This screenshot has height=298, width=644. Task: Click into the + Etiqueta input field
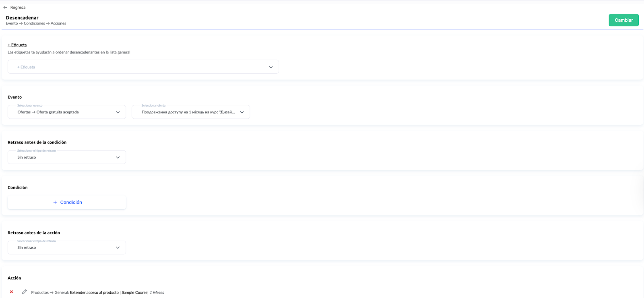tap(137, 67)
